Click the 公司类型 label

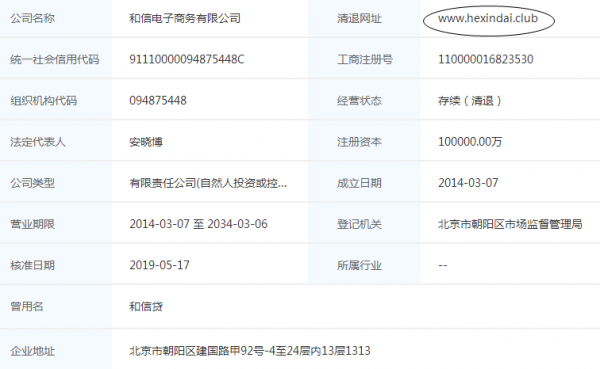33,183
